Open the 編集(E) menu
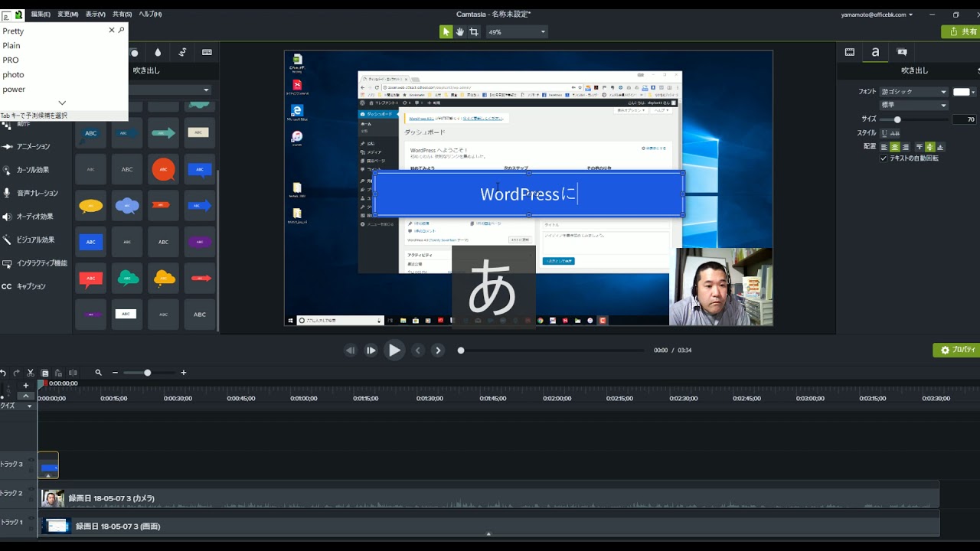This screenshot has height=551, width=980. [x=41, y=15]
